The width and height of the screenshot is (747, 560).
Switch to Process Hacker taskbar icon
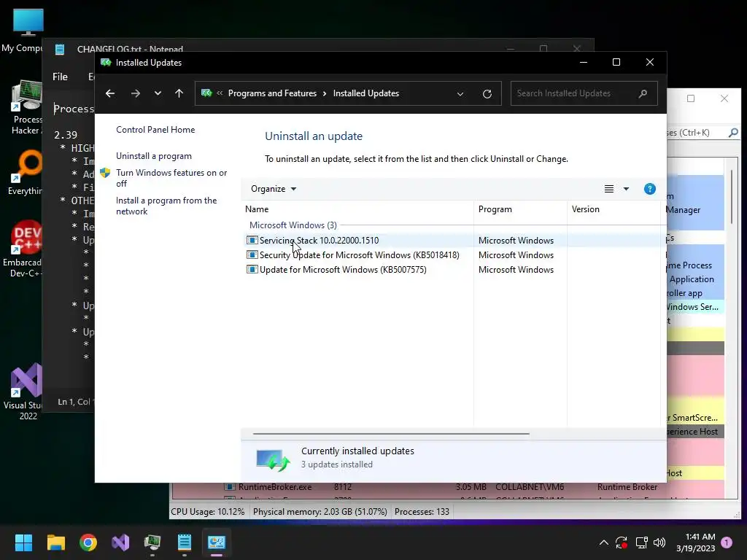(152, 542)
